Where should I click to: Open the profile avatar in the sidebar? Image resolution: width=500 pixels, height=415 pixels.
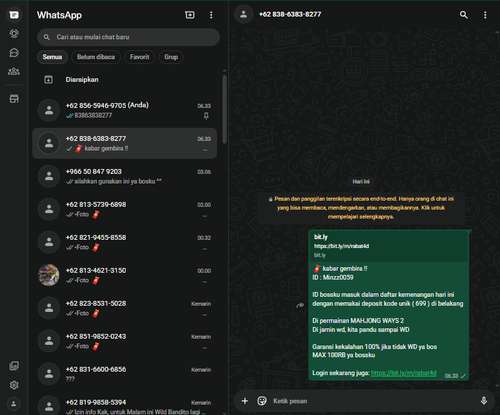coord(14,404)
